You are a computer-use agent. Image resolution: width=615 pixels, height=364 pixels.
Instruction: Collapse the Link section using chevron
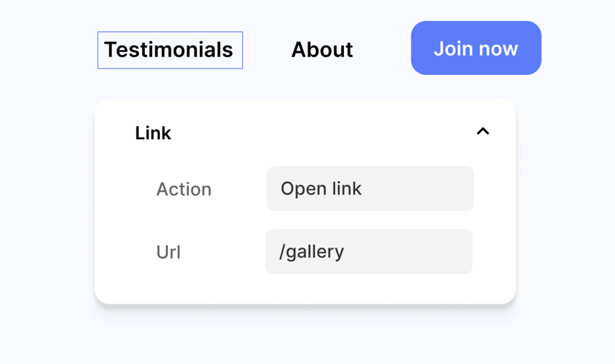[x=483, y=131]
